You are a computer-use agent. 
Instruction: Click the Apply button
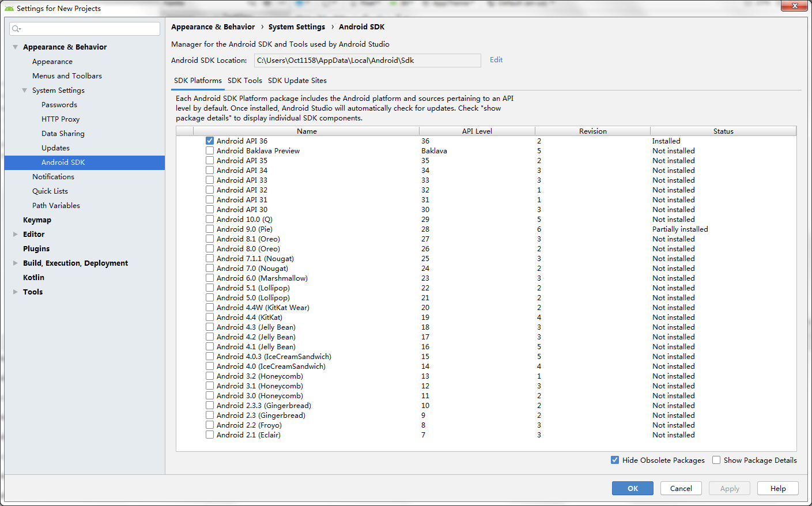pos(730,488)
